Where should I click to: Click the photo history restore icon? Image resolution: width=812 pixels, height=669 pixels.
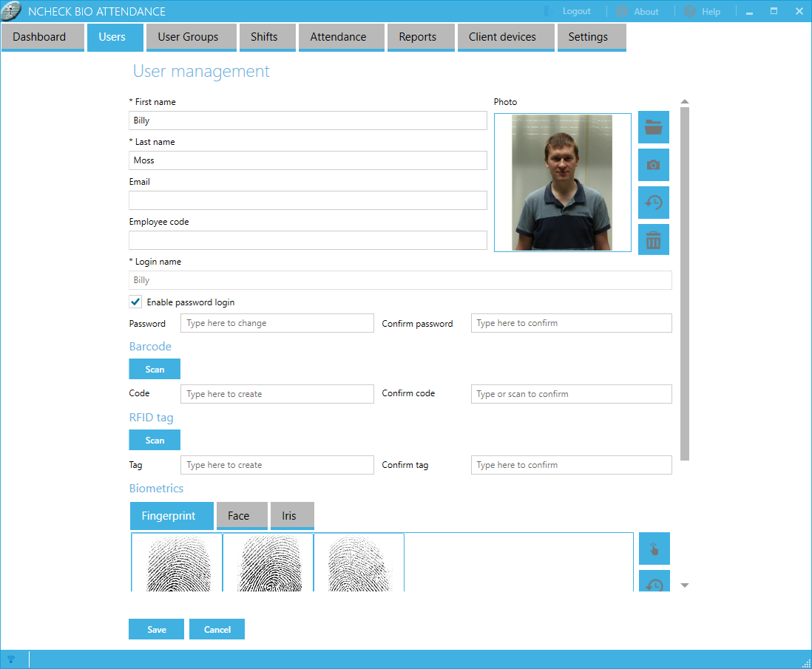[653, 203]
